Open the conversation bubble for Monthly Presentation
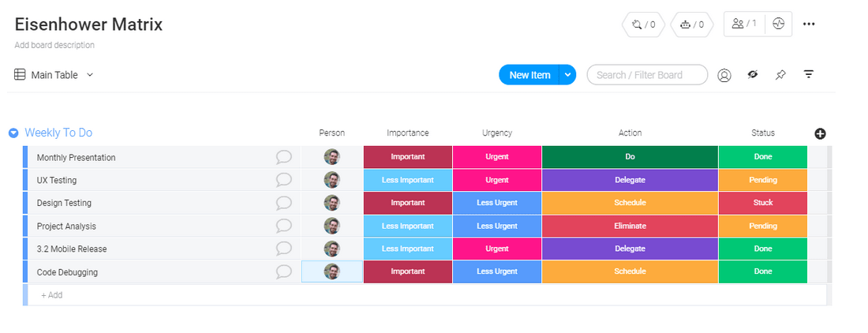 (284, 157)
